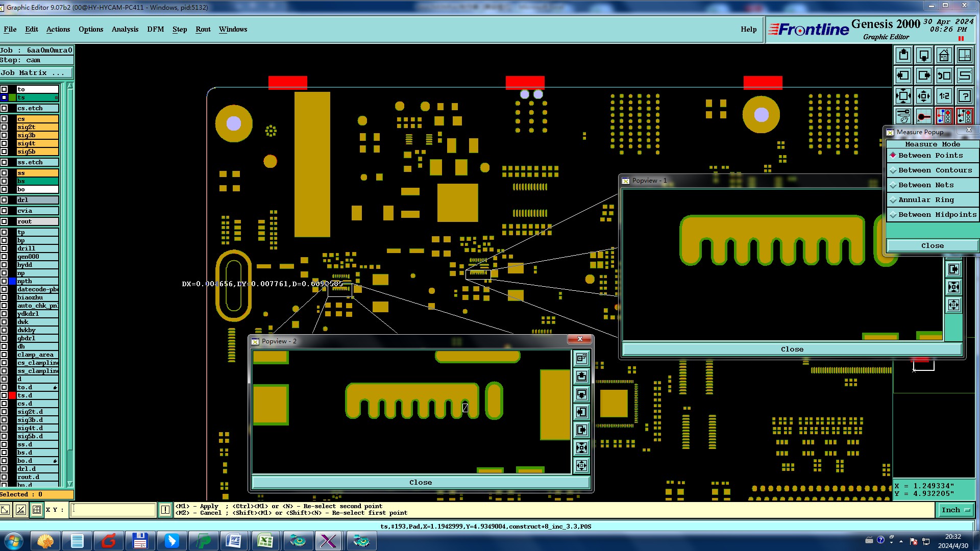Click the exclamation mark icon near XY field
The height and width of the screenshot is (551, 980).
pos(165,510)
